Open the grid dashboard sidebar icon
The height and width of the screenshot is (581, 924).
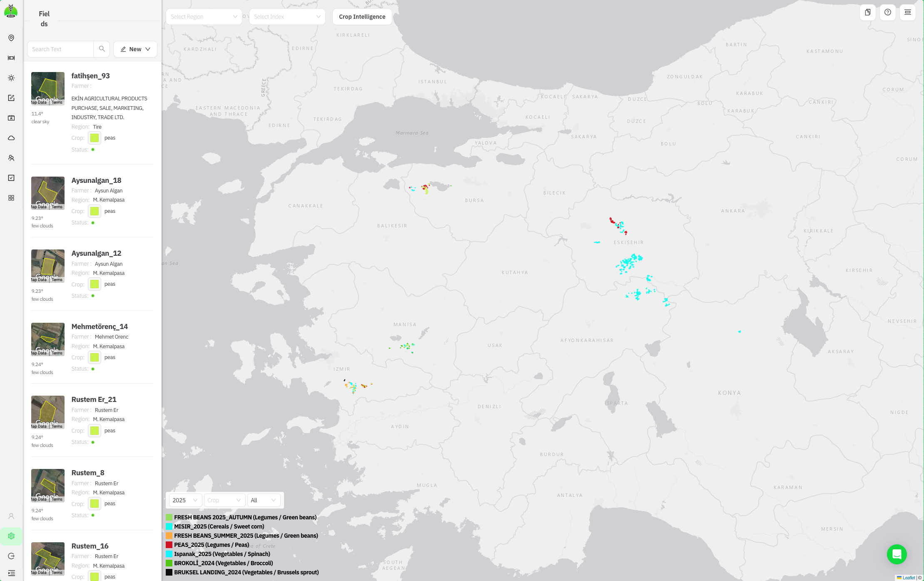[x=11, y=198]
